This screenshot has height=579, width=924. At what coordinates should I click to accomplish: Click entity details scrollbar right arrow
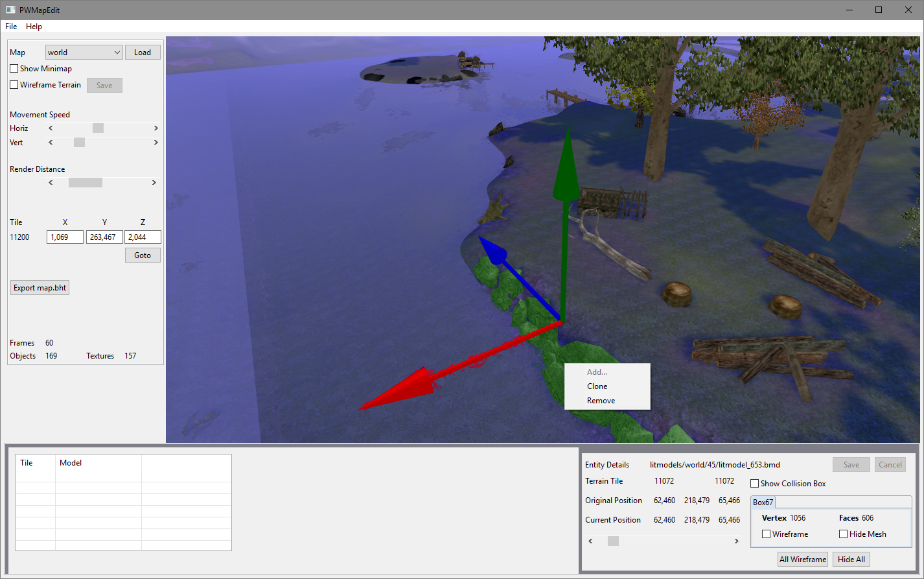736,541
